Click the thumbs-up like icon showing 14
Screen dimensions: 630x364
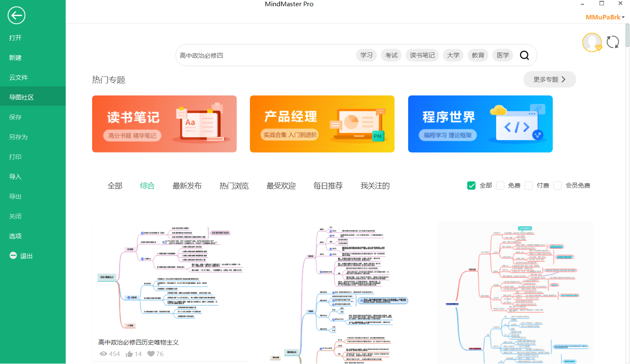129,354
